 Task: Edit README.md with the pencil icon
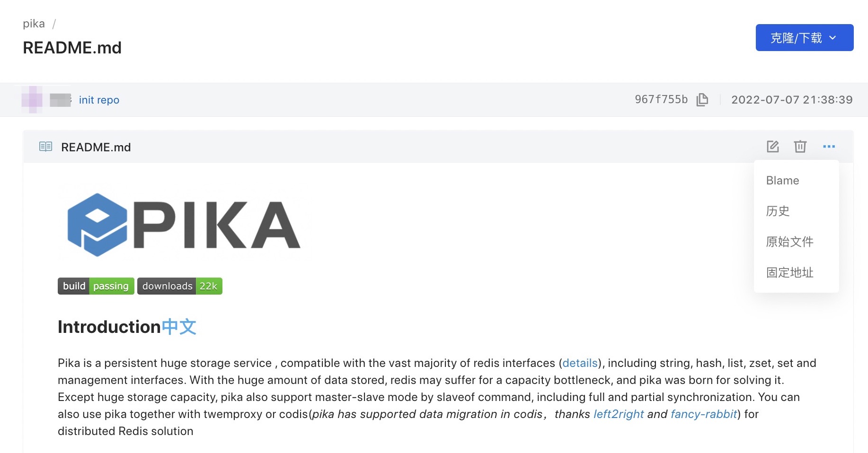click(772, 147)
